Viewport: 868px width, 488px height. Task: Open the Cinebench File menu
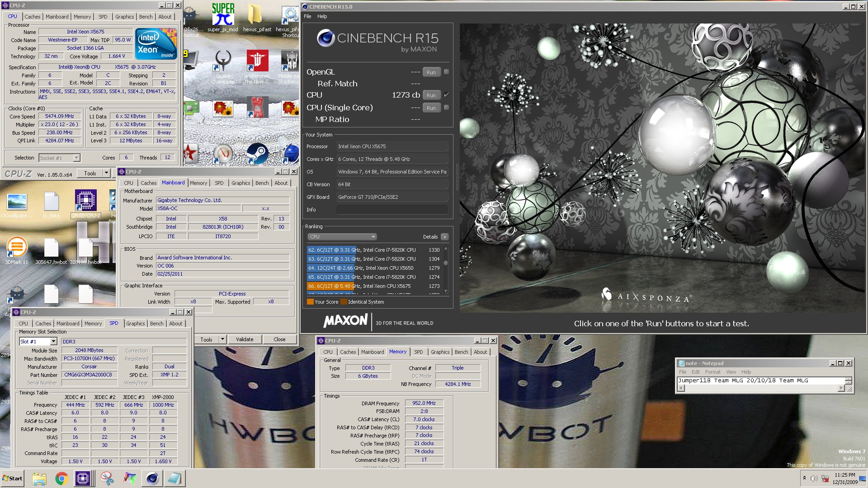point(307,16)
